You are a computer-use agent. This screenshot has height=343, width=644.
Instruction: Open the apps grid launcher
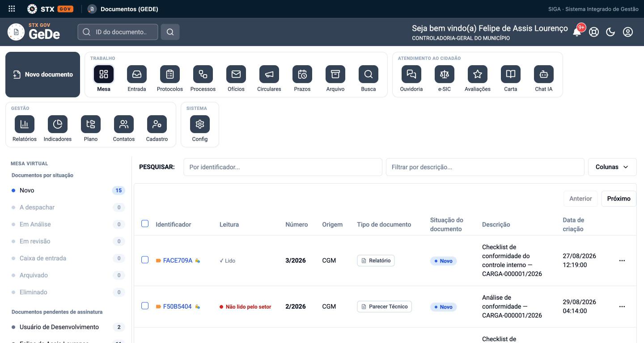coord(12,9)
